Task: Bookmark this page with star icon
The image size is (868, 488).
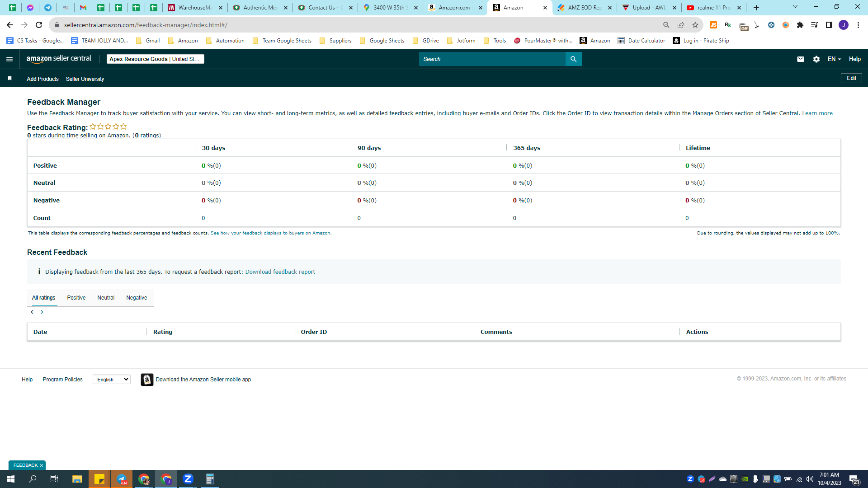Action: point(695,25)
